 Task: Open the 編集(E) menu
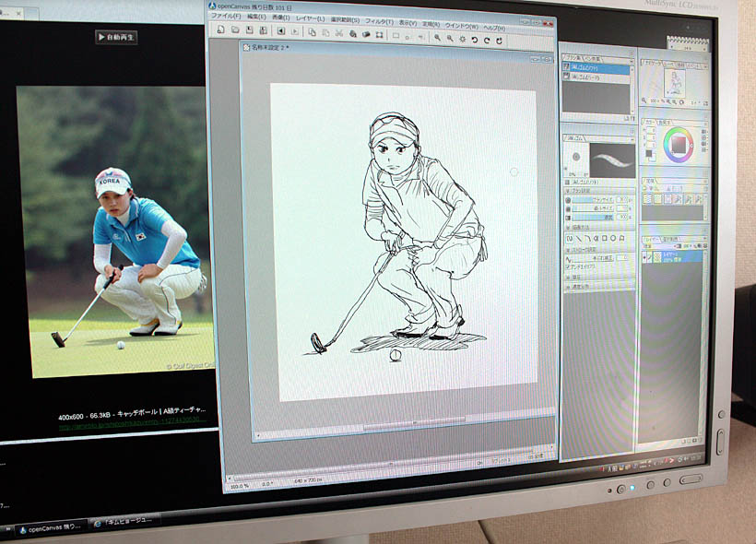click(x=255, y=17)
